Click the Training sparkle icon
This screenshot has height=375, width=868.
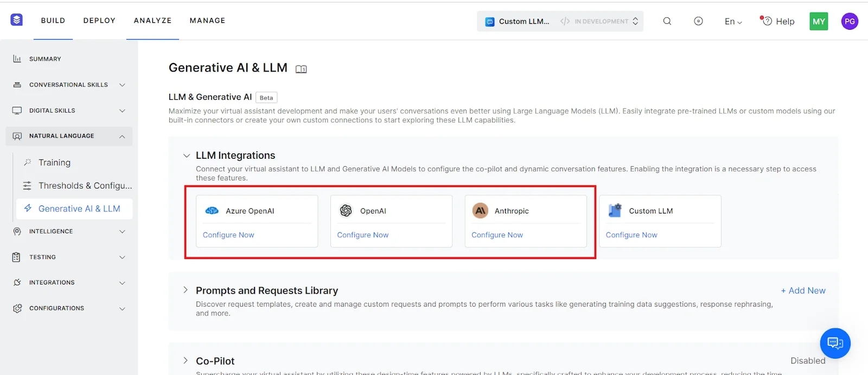point(27,163)
